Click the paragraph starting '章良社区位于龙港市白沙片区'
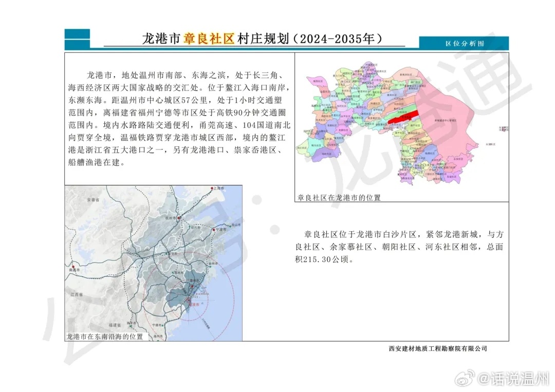This screenshot has width=555, height=392. point(399,247)
